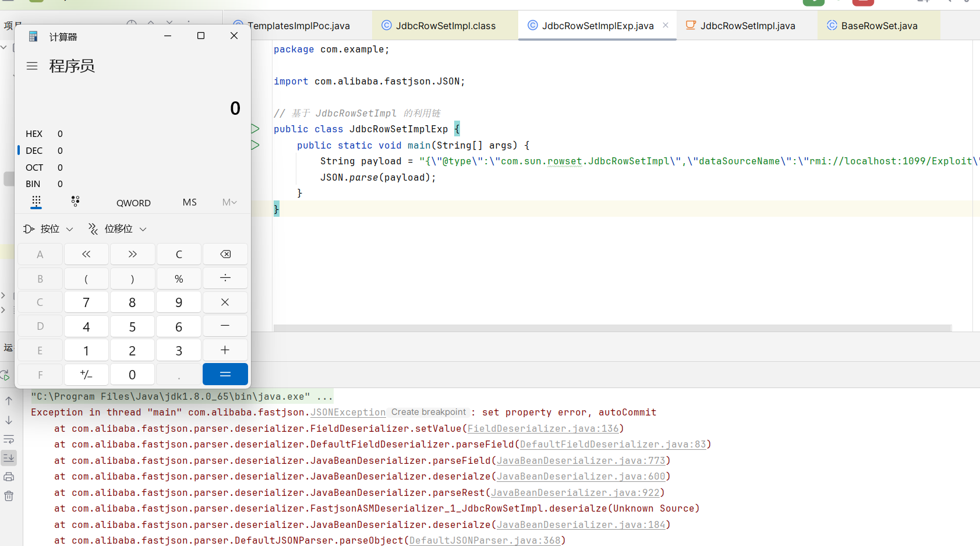Click the clear all trash icon in console
Screen dimensions: 980x546
point(9,496)
